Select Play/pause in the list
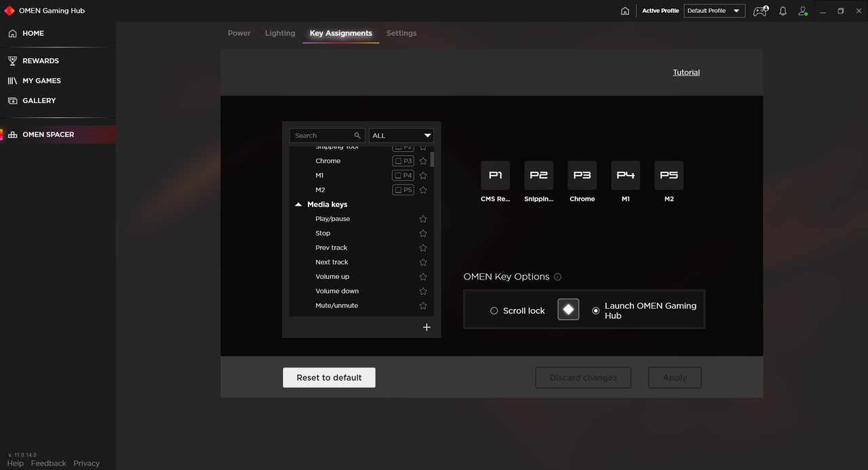The image size is (868, 470). (x=332, y=219)
